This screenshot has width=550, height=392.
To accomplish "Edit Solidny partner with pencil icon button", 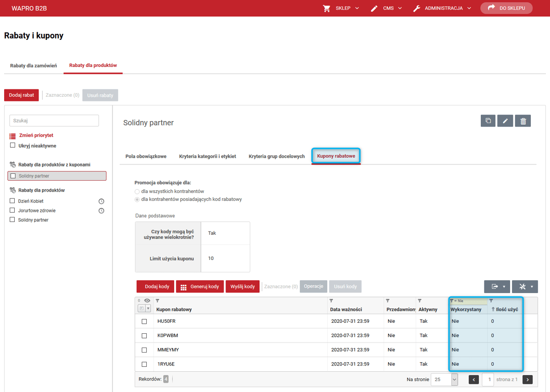I will tap(505, 121).
